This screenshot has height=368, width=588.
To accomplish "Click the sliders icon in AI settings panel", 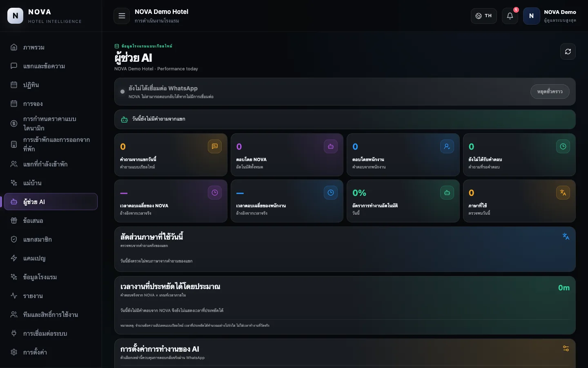I will tap(566, 348).
